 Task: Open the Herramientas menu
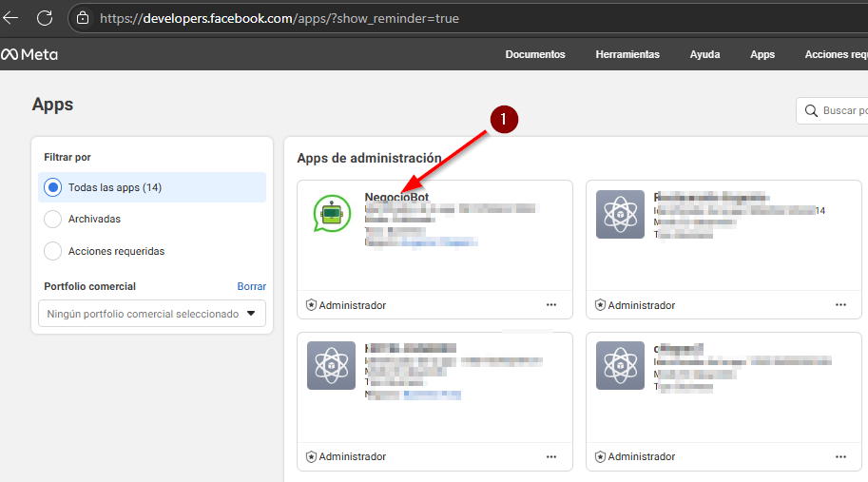pyautogui.click(x=627, y=54)
